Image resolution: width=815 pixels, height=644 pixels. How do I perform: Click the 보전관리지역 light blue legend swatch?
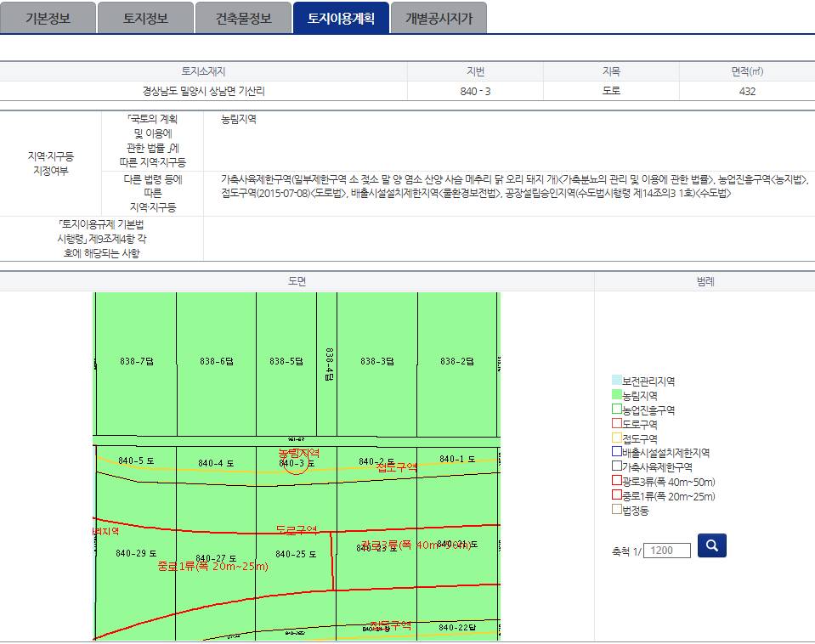pyautogui.click(x=616, y=380)
